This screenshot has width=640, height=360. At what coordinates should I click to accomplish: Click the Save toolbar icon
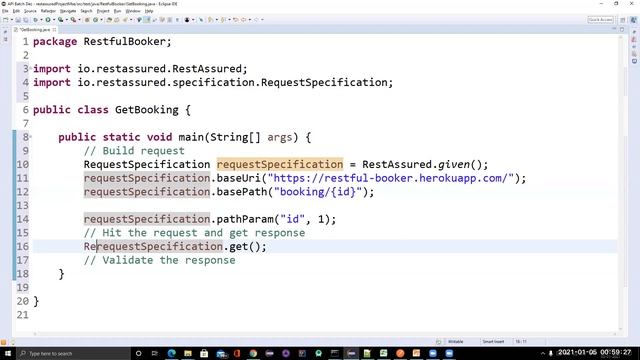[x=18, y=20]
